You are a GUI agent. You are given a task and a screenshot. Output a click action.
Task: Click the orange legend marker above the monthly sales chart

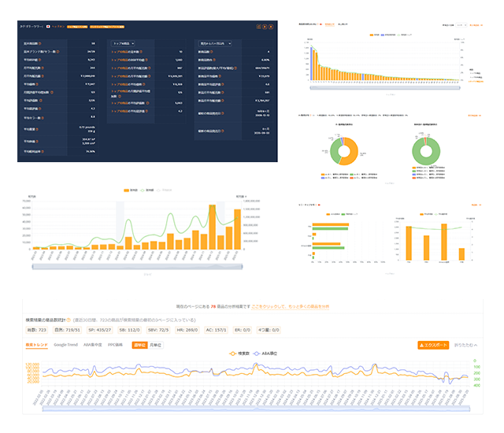[x=128, y=190]
